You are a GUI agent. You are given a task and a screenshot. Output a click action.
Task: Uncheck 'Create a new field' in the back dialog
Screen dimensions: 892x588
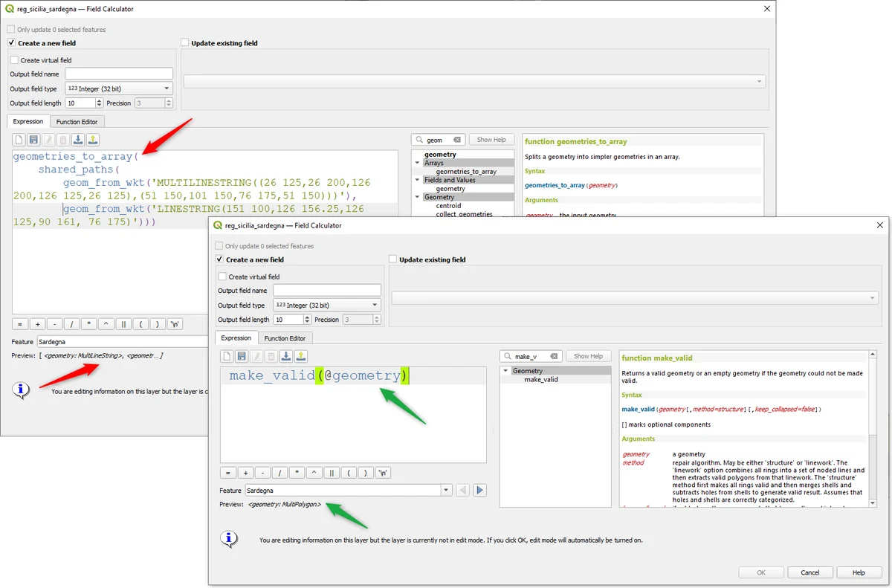(11, 43)
